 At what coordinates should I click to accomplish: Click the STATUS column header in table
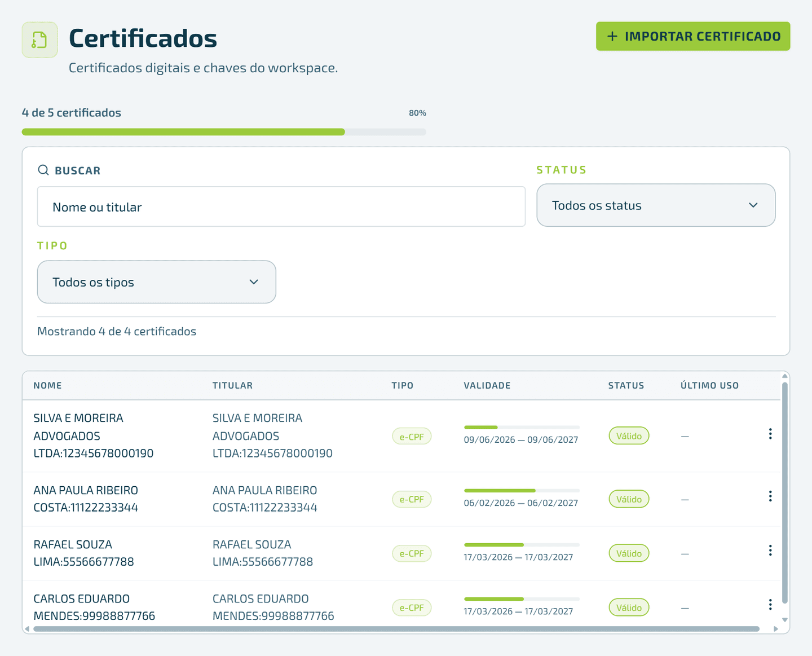[626, 386]
